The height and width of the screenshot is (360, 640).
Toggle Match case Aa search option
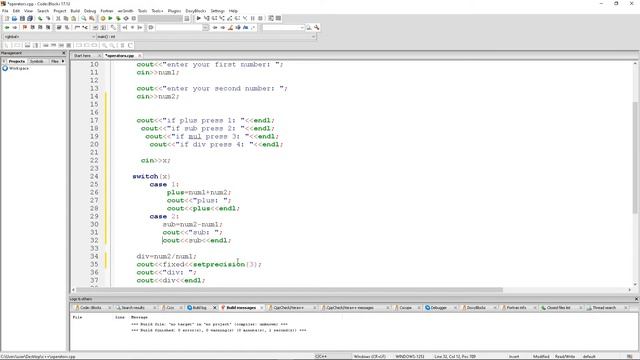(245, 27)
